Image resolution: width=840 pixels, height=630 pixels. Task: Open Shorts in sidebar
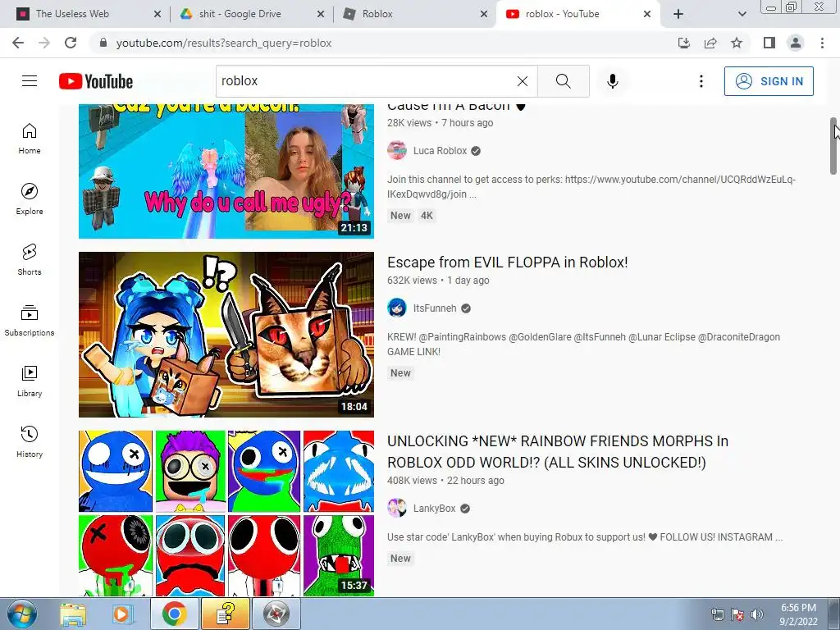30,260
